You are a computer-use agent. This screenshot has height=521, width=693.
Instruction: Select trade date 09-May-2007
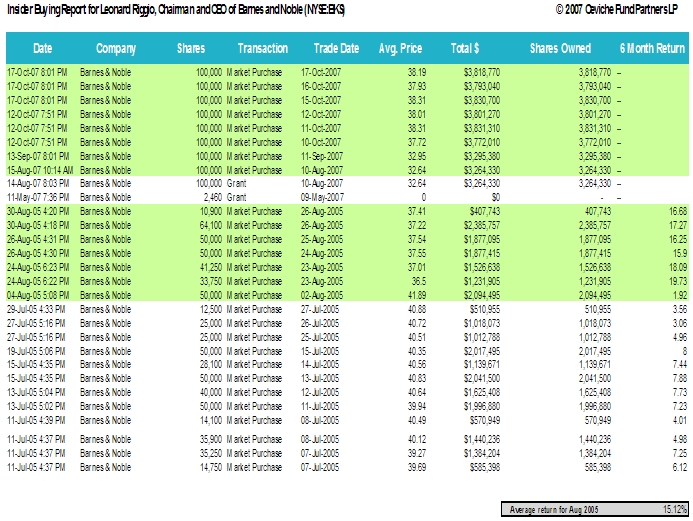click(322, 198)
